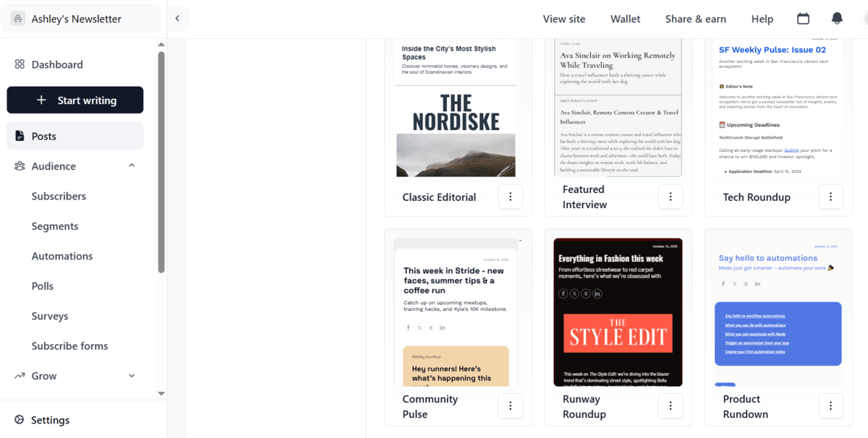Image resolution: width=868 pixels, height=438 pixels.
Task: Select The Style Edit template thumbnail
Action: [617, 312]
